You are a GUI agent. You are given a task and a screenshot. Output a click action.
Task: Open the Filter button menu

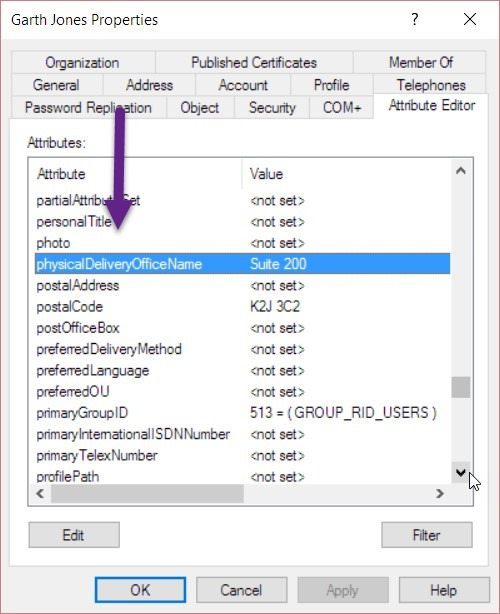427,535
